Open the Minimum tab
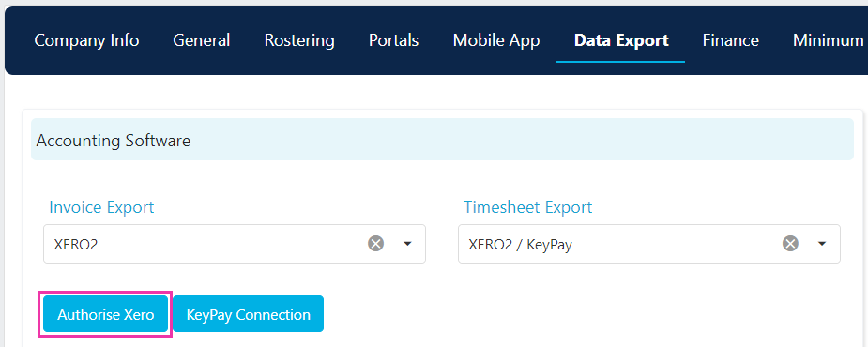The width and height of the screenshot is (868, 347). [x=829, y=40]
